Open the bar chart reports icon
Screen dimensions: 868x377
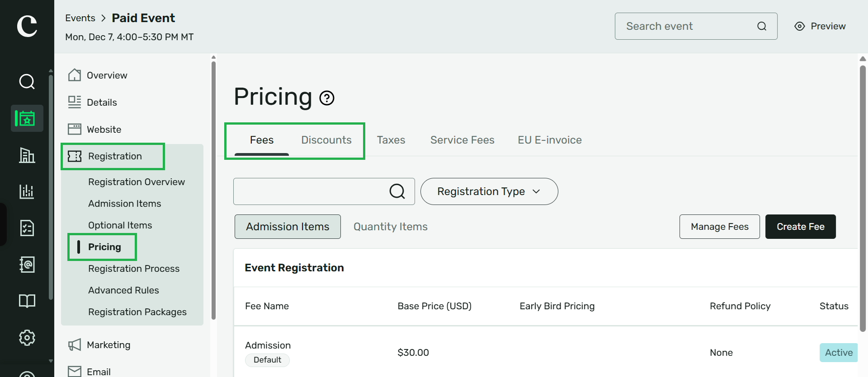pos(27,191)
